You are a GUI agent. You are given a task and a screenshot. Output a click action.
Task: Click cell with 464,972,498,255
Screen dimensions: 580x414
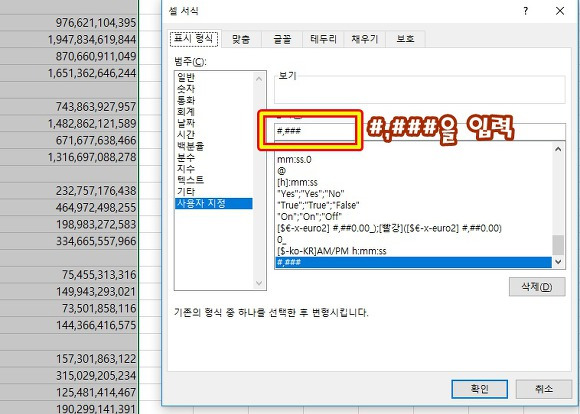pos(69,207)
